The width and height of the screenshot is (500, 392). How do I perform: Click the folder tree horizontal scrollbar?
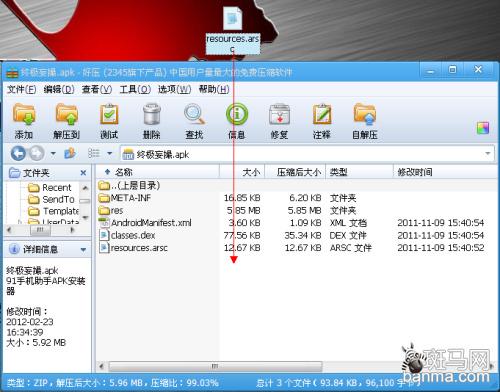(40, 230)
